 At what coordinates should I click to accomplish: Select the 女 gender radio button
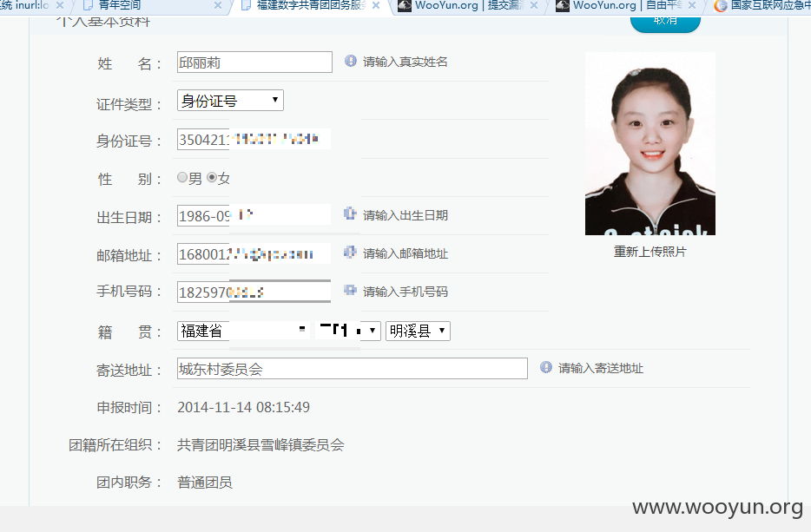[x=212, y=177]
